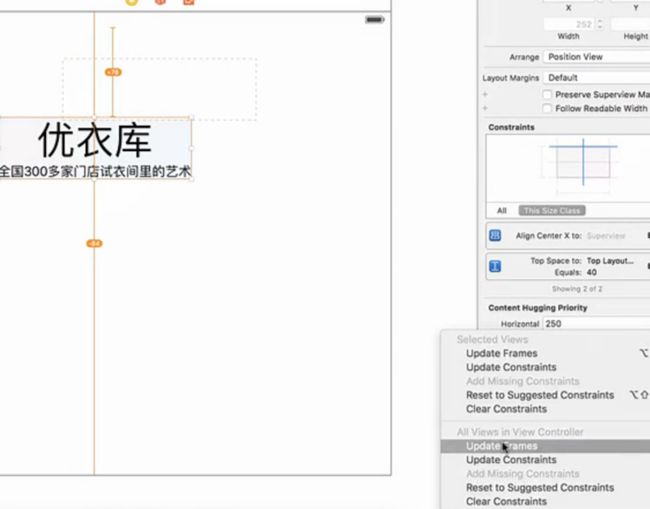Screen dimensions: 650x509
Task: Open the Horizontal hugging priority 250 combo box
Action: 597,323
